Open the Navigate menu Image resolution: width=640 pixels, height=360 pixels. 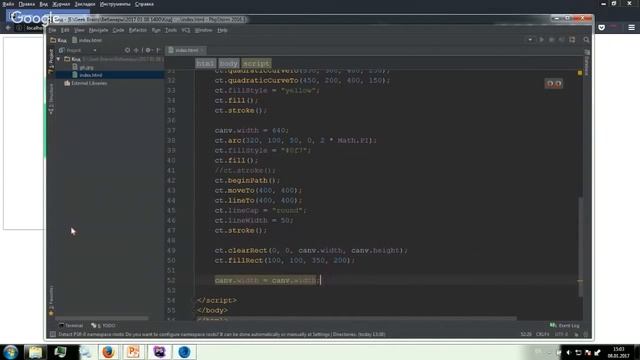[x=98, y=30]
